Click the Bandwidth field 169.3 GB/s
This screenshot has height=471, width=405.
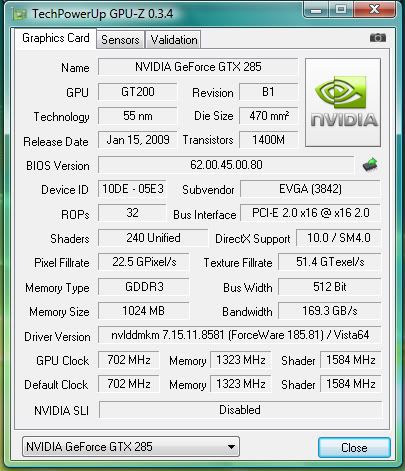tap(329, 311)
